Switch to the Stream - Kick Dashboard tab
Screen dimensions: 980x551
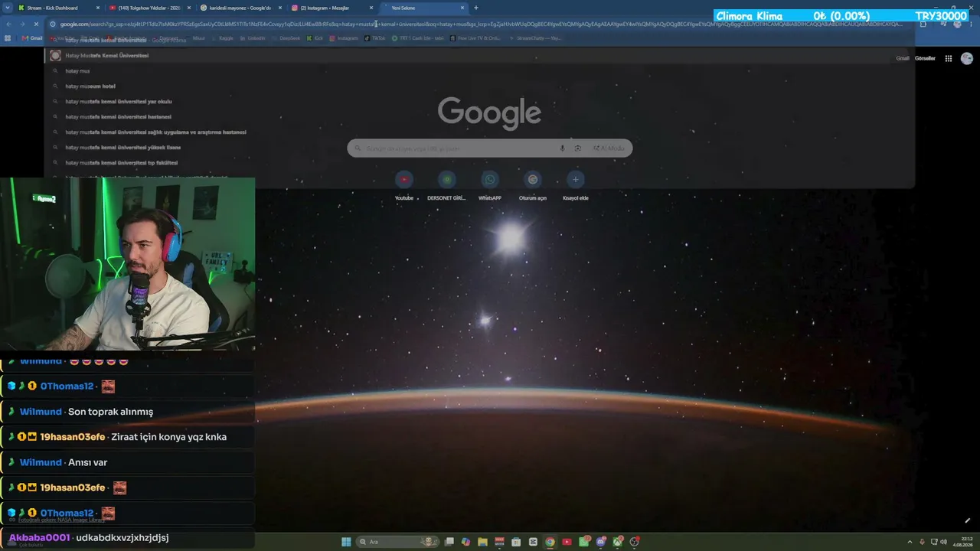57,8
